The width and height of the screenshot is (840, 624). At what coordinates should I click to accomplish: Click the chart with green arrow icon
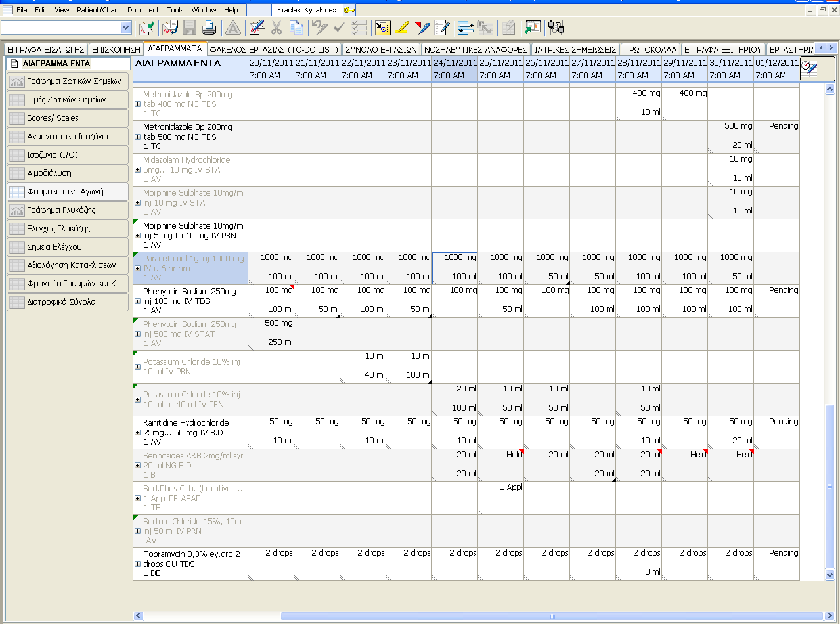146,28
